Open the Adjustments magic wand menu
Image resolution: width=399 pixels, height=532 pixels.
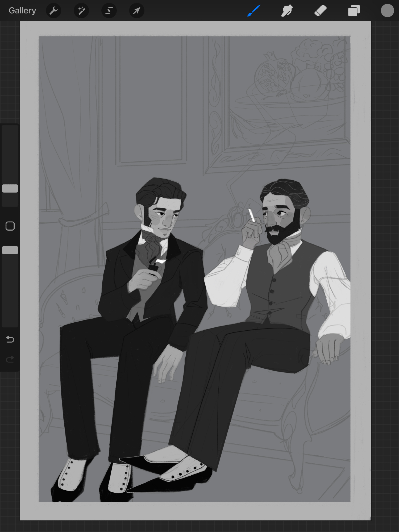click(x=81, y=11)
